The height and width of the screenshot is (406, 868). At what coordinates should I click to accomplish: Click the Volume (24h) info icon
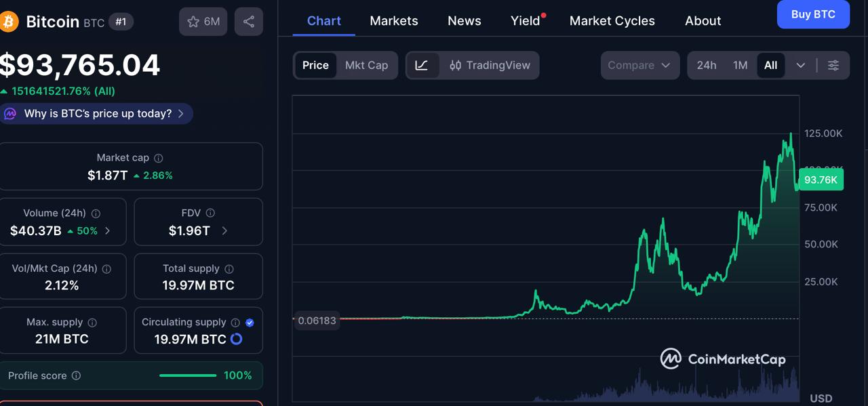pyautogui.click(x=96, y=213)
